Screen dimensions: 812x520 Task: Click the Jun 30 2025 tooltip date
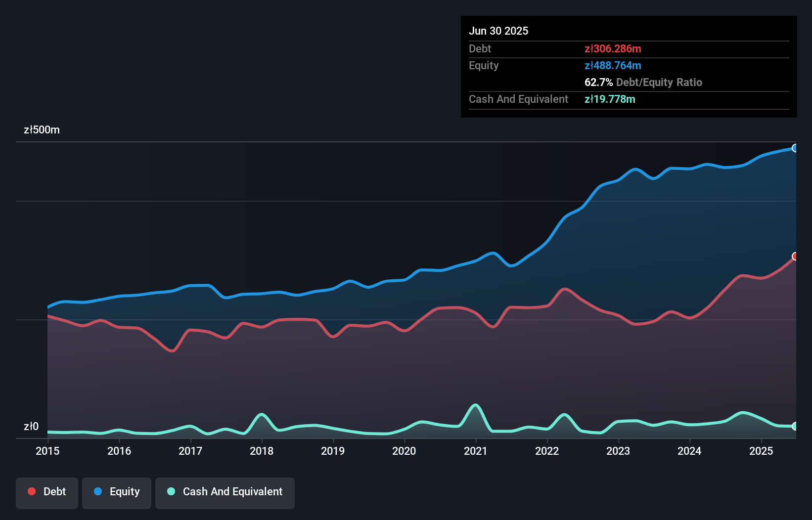click(x=498, y=31)
